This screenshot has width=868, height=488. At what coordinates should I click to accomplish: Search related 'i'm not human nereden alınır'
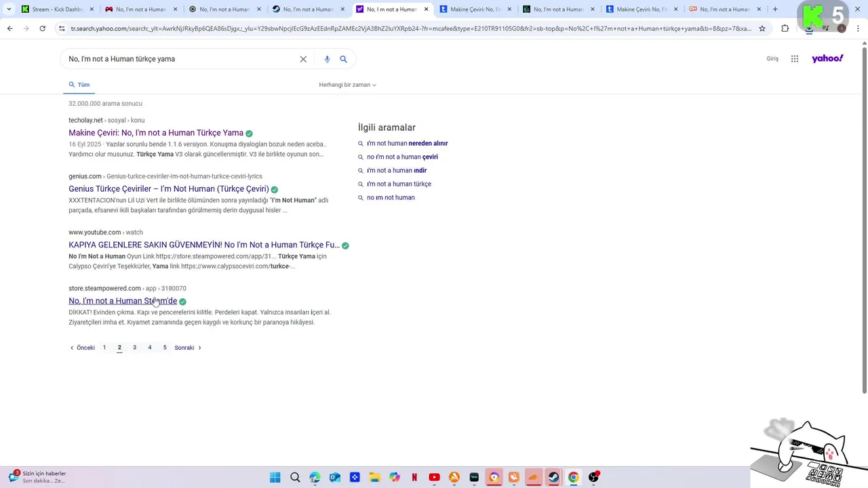[408, 144]
